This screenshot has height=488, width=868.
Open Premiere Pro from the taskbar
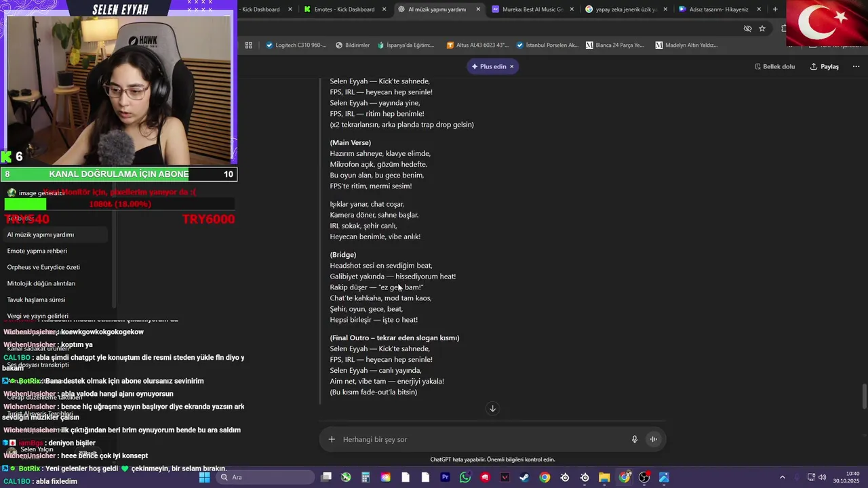pos(445,477)
